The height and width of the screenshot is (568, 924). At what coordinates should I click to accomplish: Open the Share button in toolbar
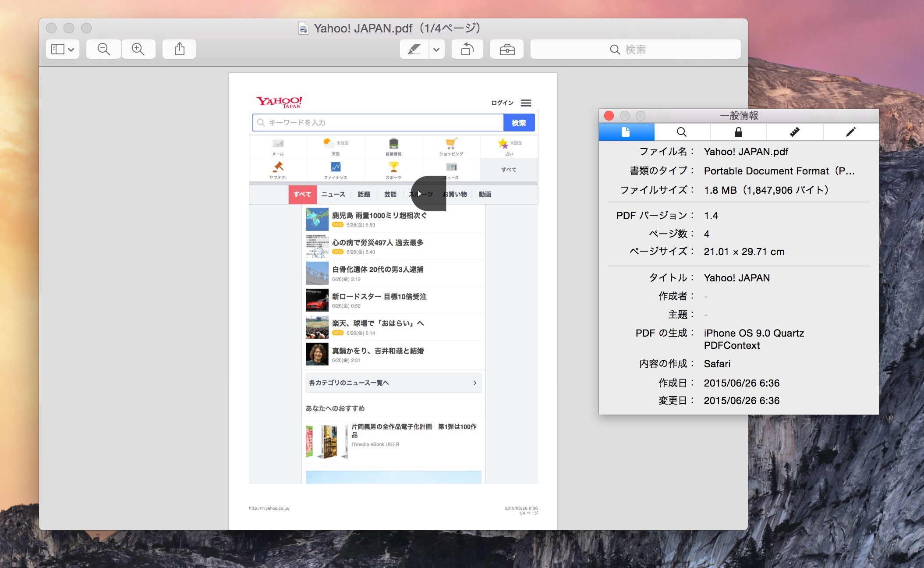(x=179, y=49)
